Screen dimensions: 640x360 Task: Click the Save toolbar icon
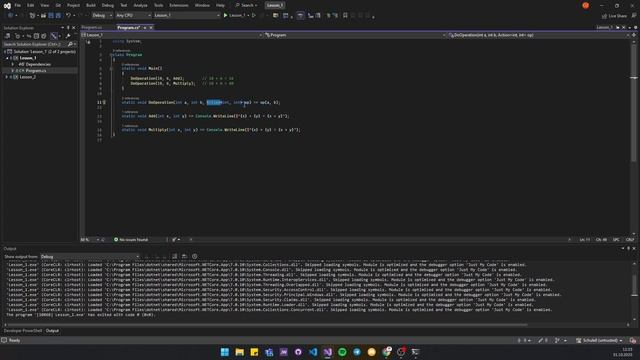point(51,15)
